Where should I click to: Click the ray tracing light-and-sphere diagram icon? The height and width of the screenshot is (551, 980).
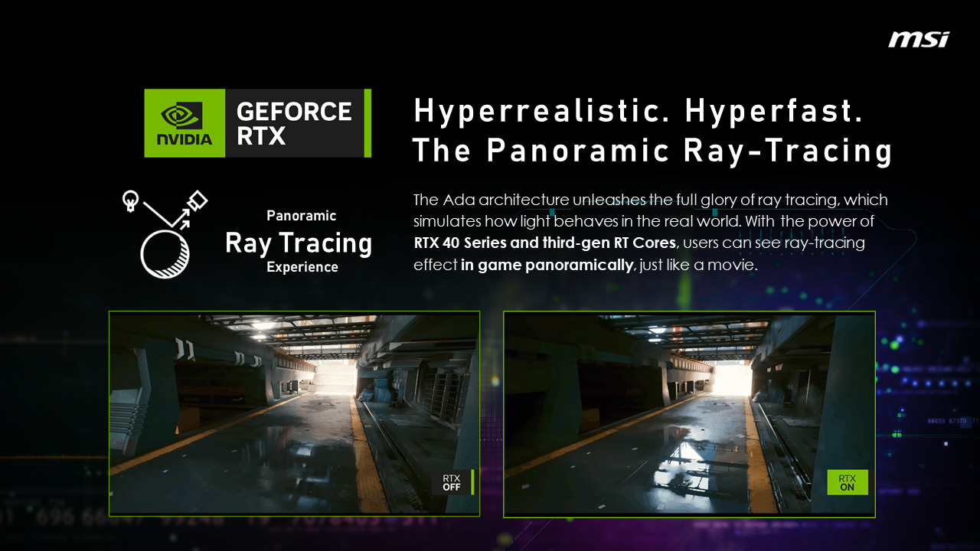coord(165,234)
